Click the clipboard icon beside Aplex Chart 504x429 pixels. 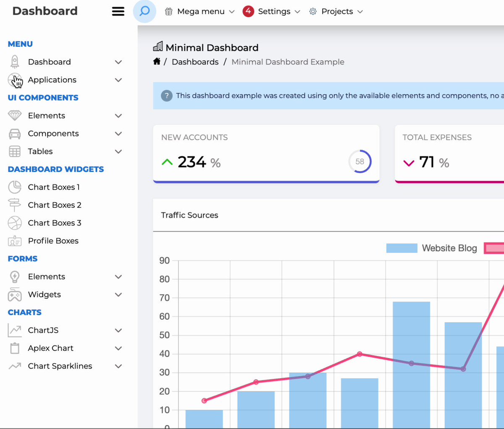(x=15, y=348)
